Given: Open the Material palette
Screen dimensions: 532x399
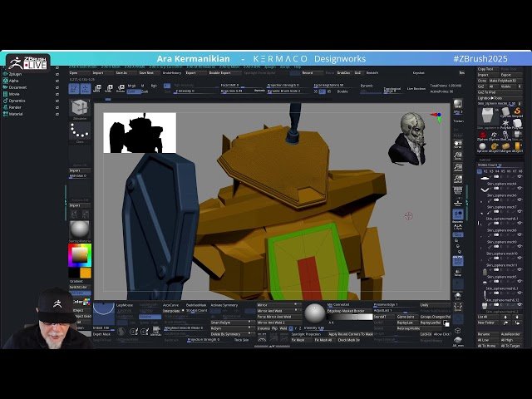Looking at the screenshot, I should point(16,114).
